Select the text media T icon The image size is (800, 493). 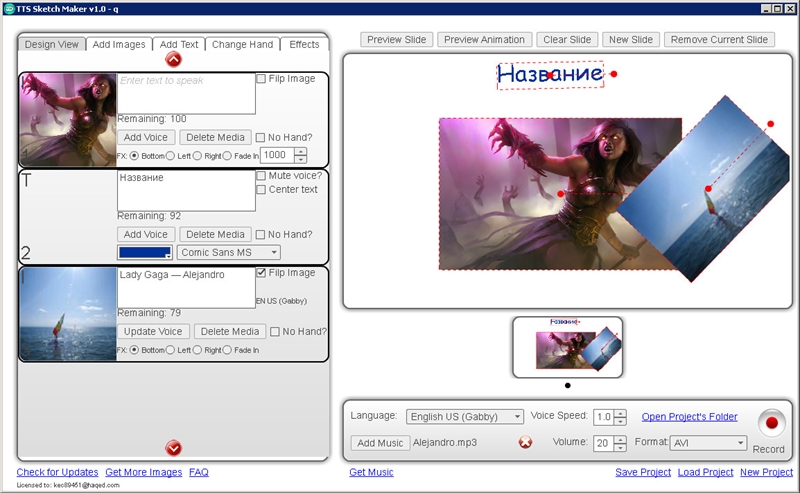(x=26, y=180)
